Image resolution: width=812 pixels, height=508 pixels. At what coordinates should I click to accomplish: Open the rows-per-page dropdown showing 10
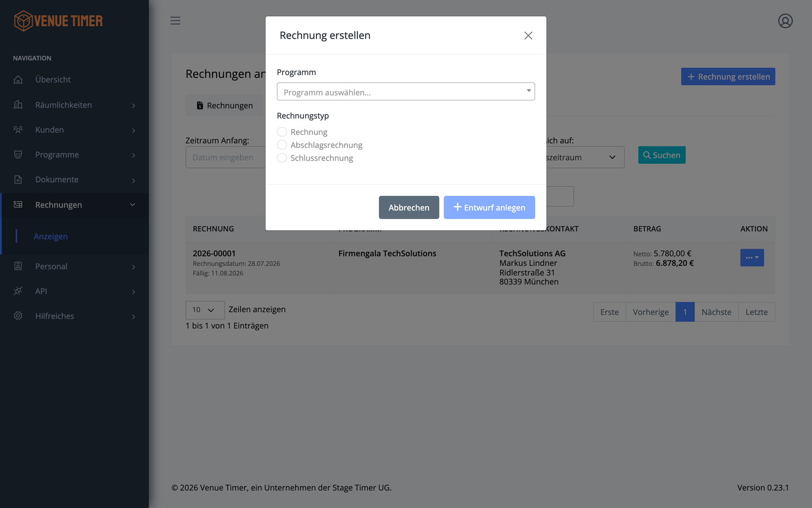(205, 310)
